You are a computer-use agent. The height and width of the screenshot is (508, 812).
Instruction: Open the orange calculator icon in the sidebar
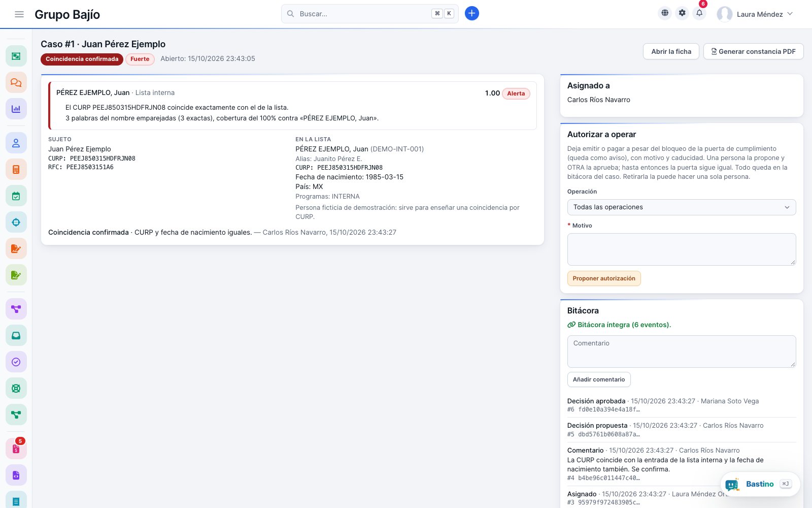pyautogui.click(x=16, y=170)
